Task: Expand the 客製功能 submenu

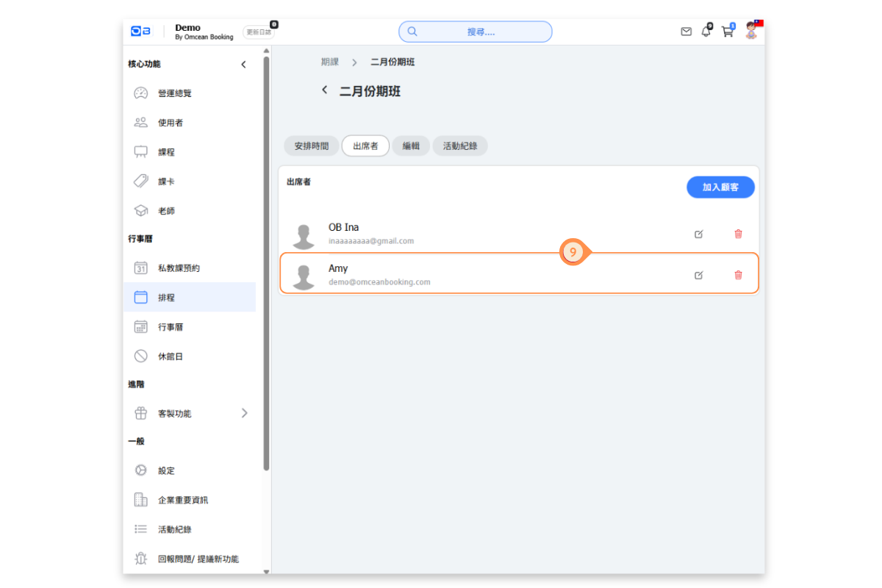Action: pyautogui.click(x=245, y=413)
